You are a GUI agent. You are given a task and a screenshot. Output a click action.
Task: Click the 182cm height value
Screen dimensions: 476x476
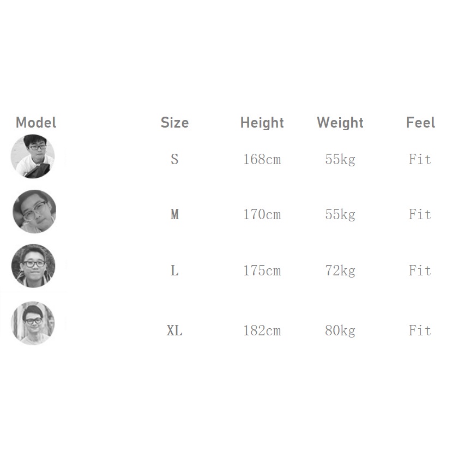point(262,330)
